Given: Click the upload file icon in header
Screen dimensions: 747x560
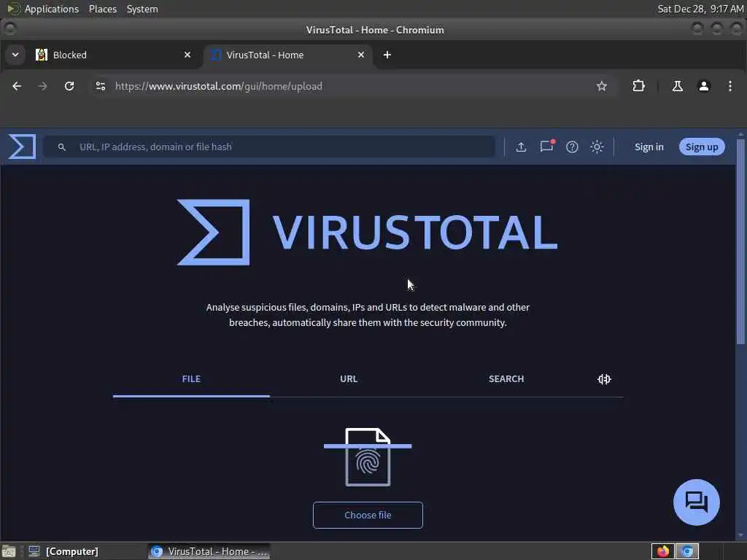Looking at the screenshot, I should 521,147.
